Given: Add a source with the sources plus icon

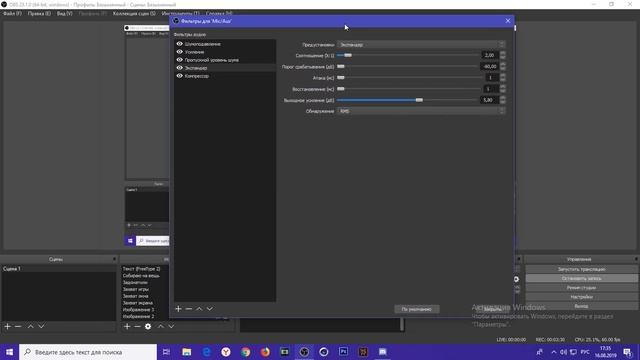Looking at the screenshot, I should tap(127, 327).
